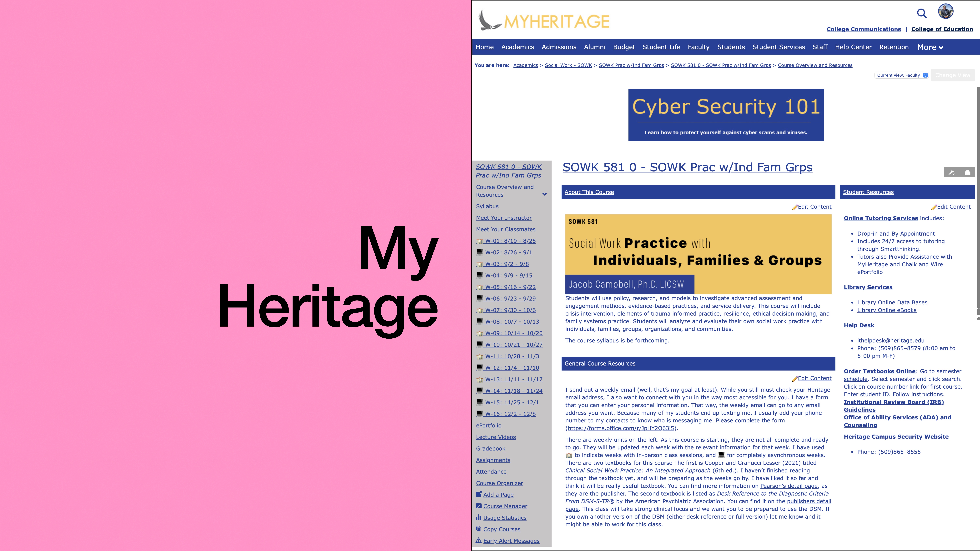
Task: Click the Library Online Data Bases link
Action: (x=892, y=302)
